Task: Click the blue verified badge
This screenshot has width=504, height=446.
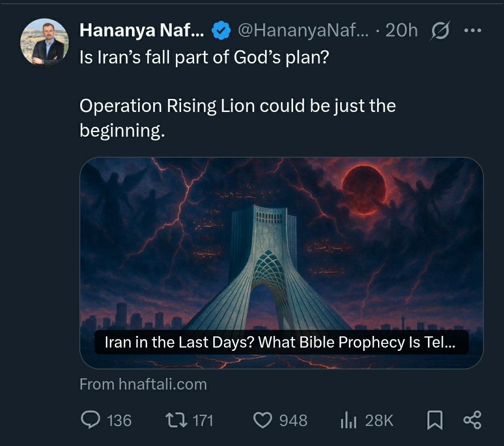Action: (221, 31)
